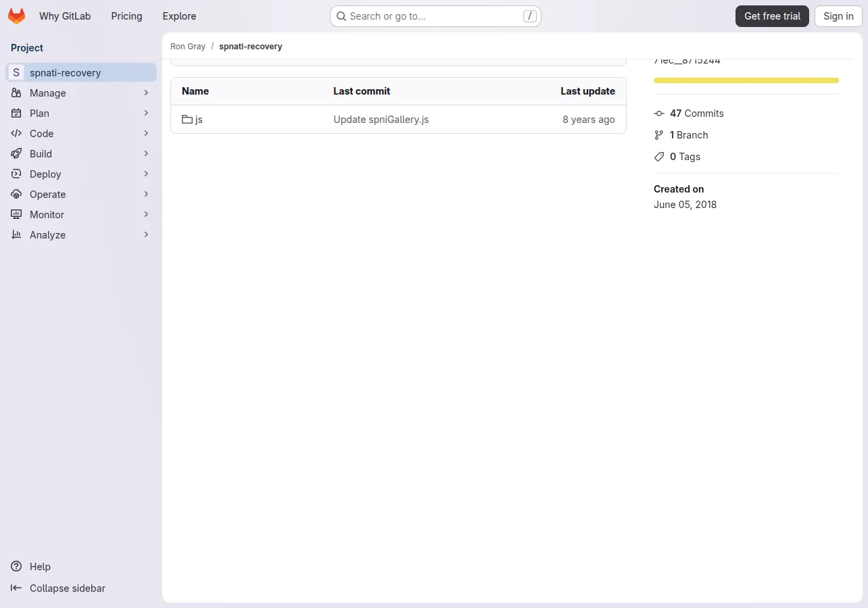The height and width of the screenshot is (608, 868).
Task: Expand the Plan menu chevron
Action: 146,113
